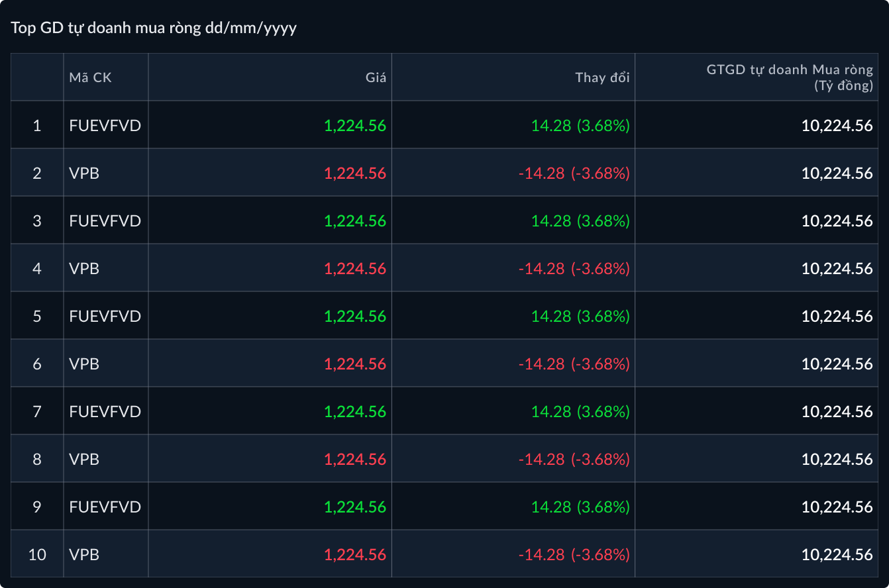Click the red price in row 10
Viewport: 889px width, 588px height.
(x=354, y=554)
